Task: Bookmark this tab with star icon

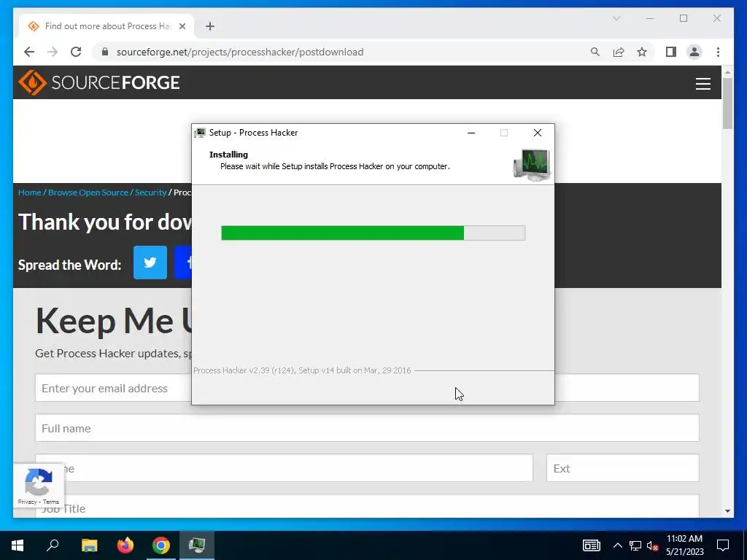Action: [642, 52]
